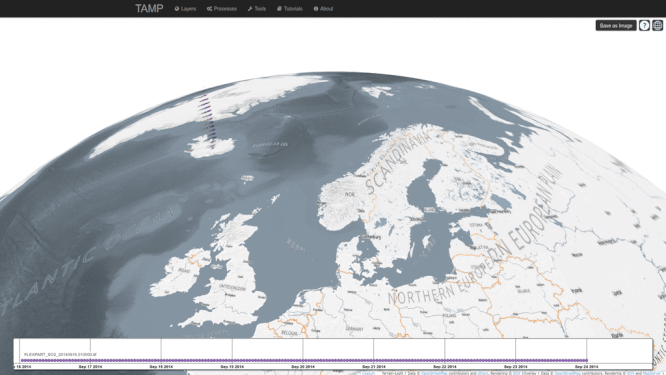This screenshot has height=375, width=666.
Task: Toggle the globe projection view icon
Action: coord(658,25)
